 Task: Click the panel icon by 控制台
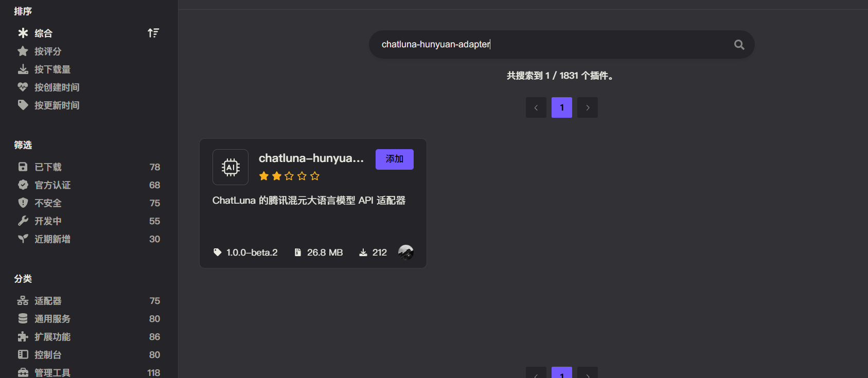pyautogui.click(x=23, y=355)
